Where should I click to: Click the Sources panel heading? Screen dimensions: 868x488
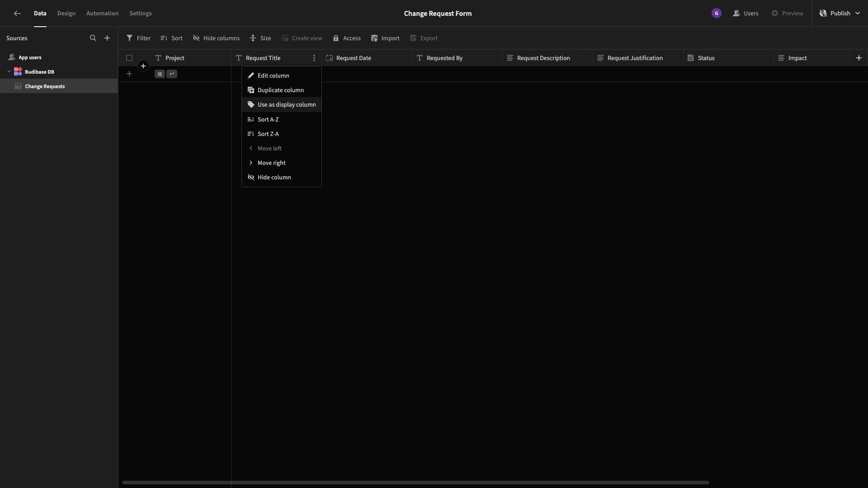coord(17,38)
